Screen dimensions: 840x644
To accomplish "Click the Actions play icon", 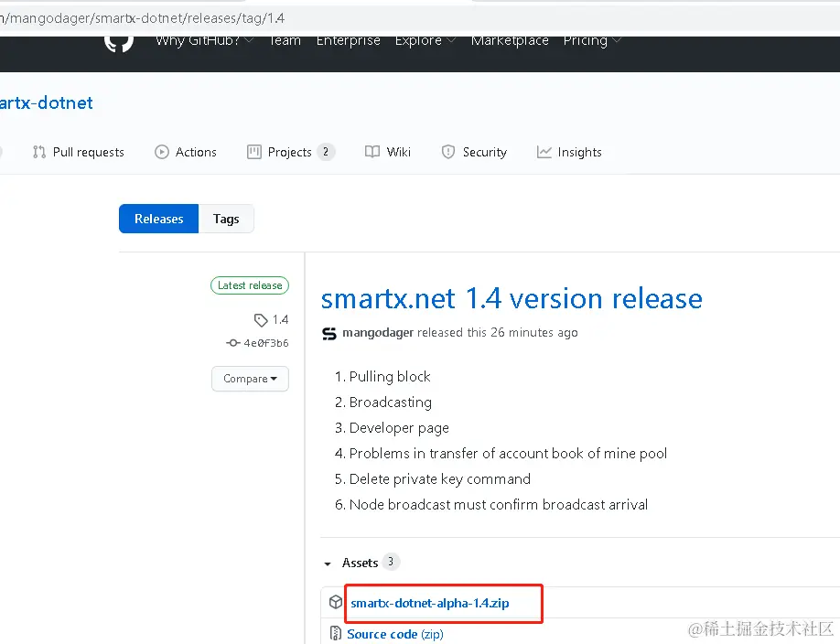I will click(162, 152).
